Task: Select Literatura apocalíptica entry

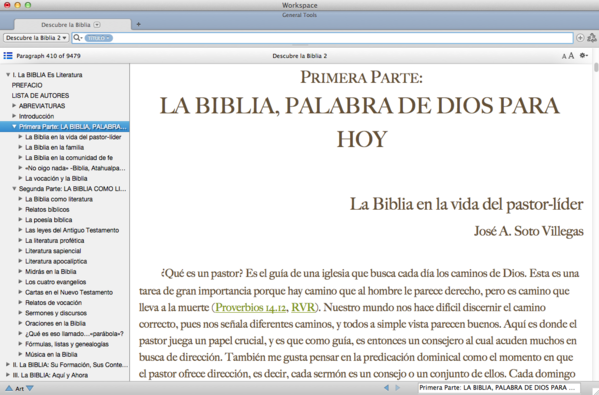Action: point(56,261)
